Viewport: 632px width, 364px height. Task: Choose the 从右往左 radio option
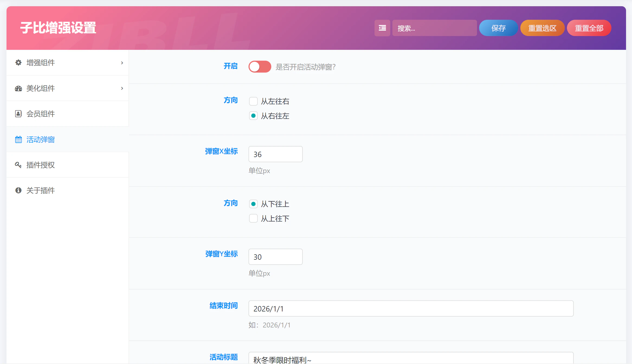[x=253, y=116]
